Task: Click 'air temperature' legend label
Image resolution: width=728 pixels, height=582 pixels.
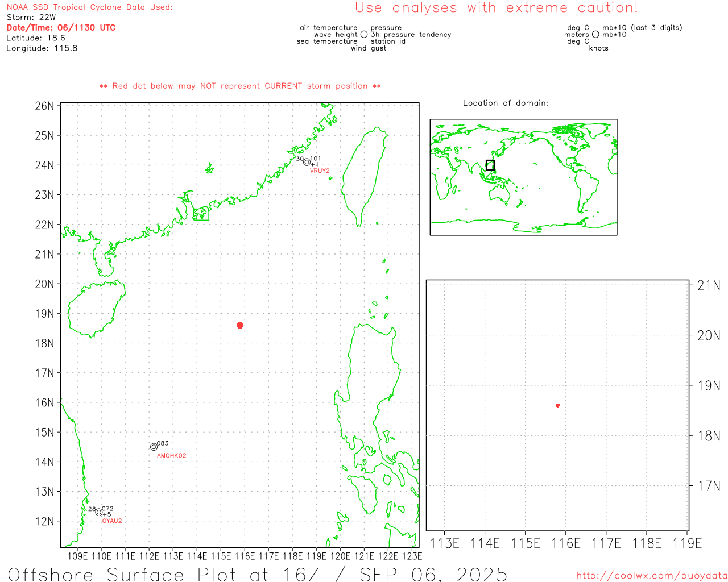Action: [329, 27]
